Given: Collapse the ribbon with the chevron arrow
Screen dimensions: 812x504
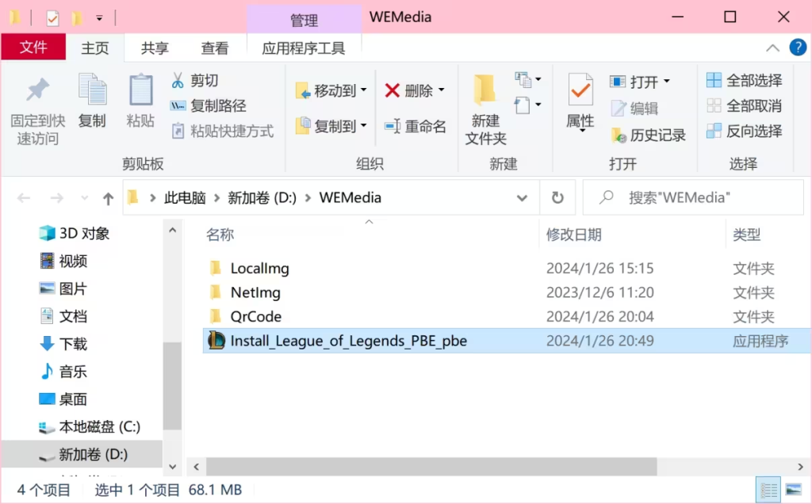Looking at the screenshot, I should [772, 48].
